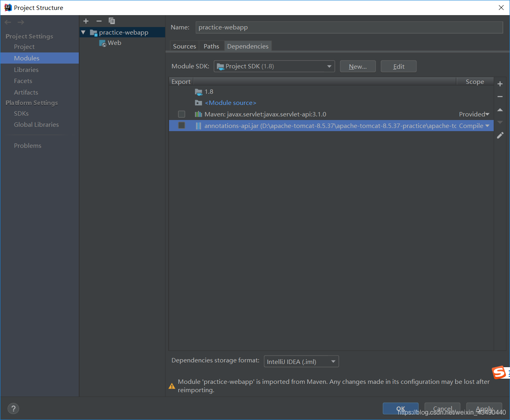Click the Web facet icon

pyautogui.click(x=103, y=43)
